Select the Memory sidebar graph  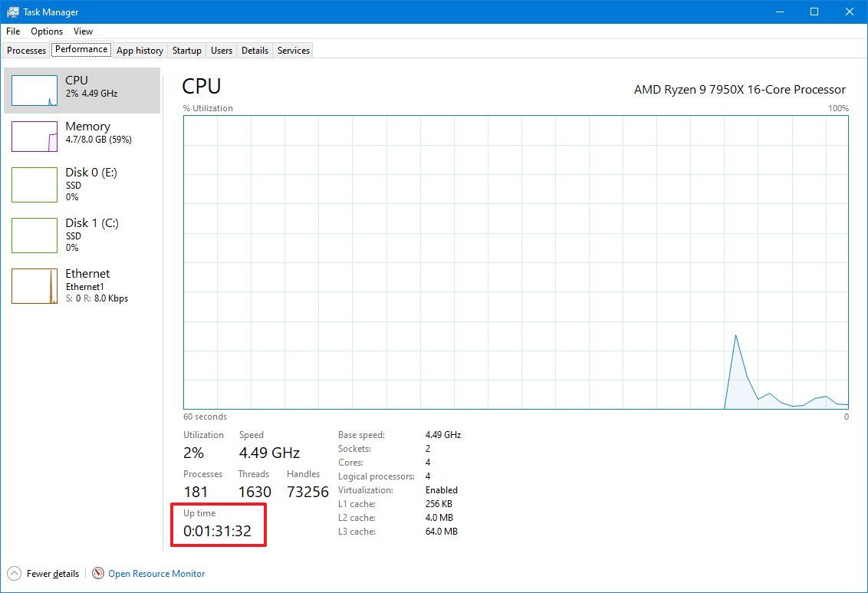(35, 136)
